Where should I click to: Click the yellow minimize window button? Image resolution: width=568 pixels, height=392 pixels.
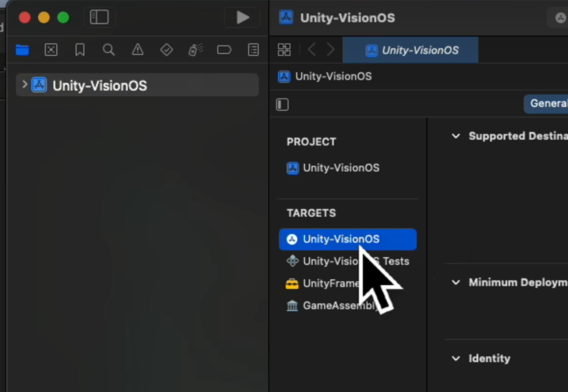pos(44,17)
